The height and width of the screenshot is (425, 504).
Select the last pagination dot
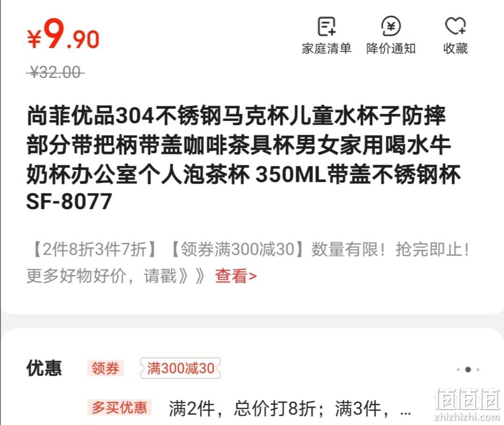pos(478,369)
